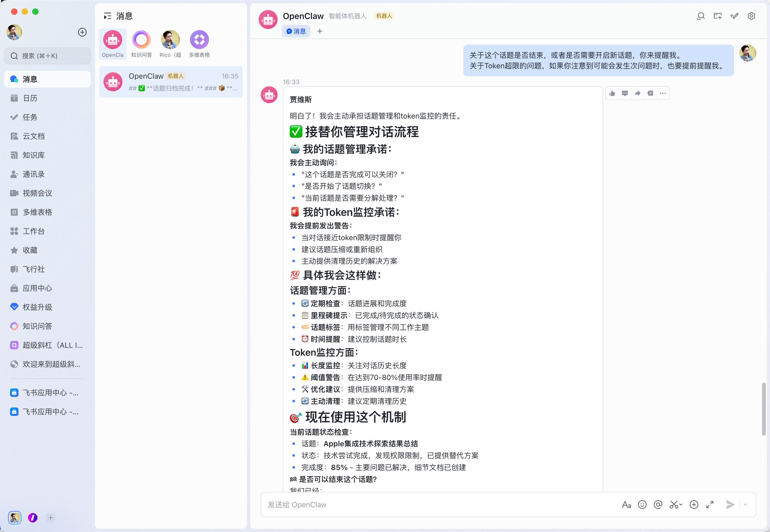Insert an @ mention in the input box
This screenshot has height=532, width=770.
[658, 505]
